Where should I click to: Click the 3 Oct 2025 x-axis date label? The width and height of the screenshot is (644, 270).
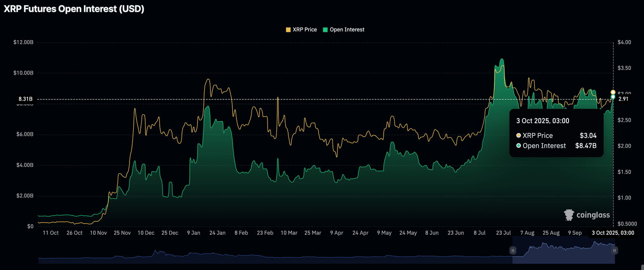(613, 233)
